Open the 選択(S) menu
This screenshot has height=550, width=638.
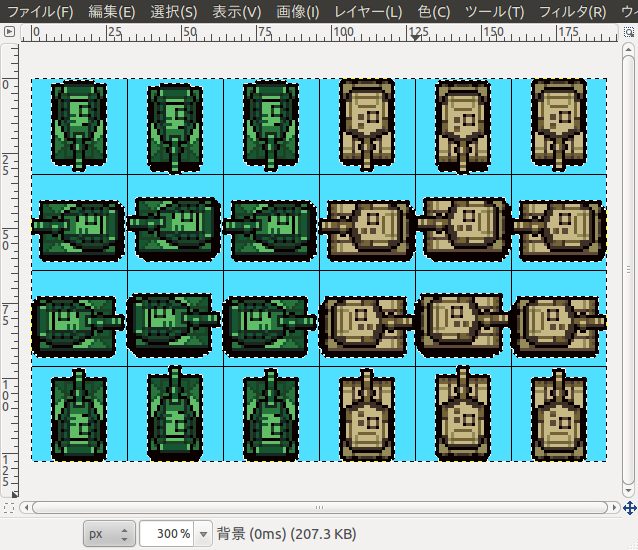click(173, 12)
